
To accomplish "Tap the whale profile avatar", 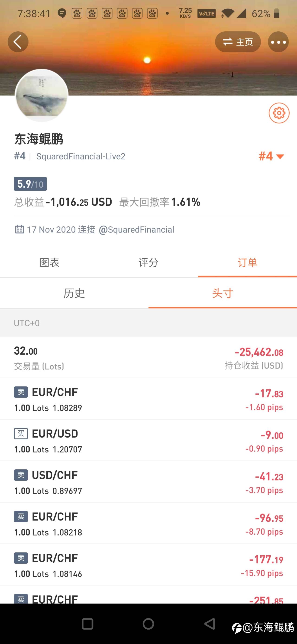I will [x=42, y=95].
